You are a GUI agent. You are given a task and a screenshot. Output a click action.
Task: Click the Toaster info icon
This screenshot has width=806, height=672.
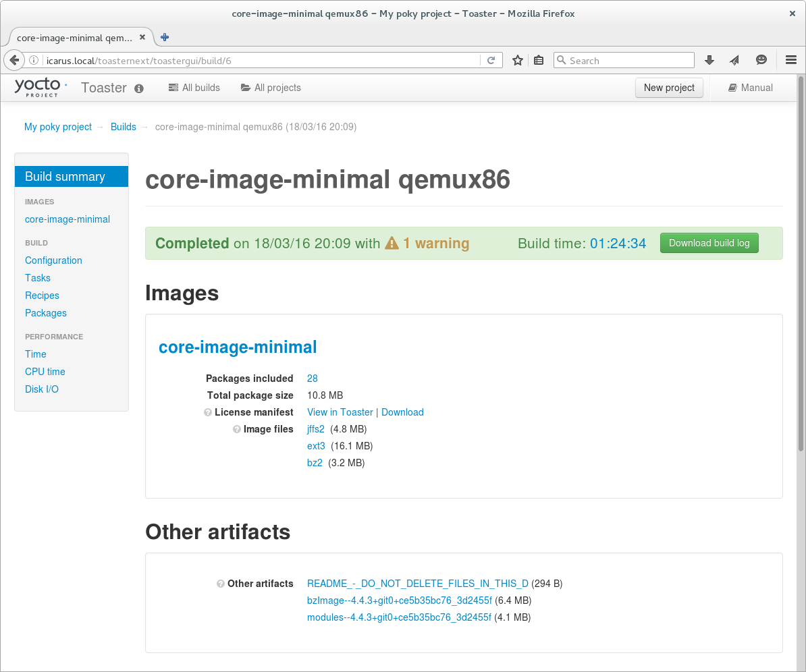pos(139,88)
